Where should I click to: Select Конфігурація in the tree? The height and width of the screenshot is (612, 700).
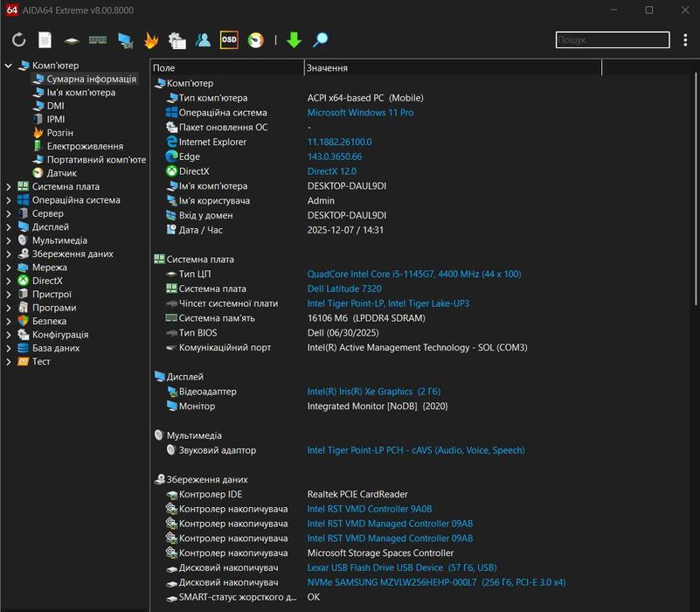tap(59, 334)
